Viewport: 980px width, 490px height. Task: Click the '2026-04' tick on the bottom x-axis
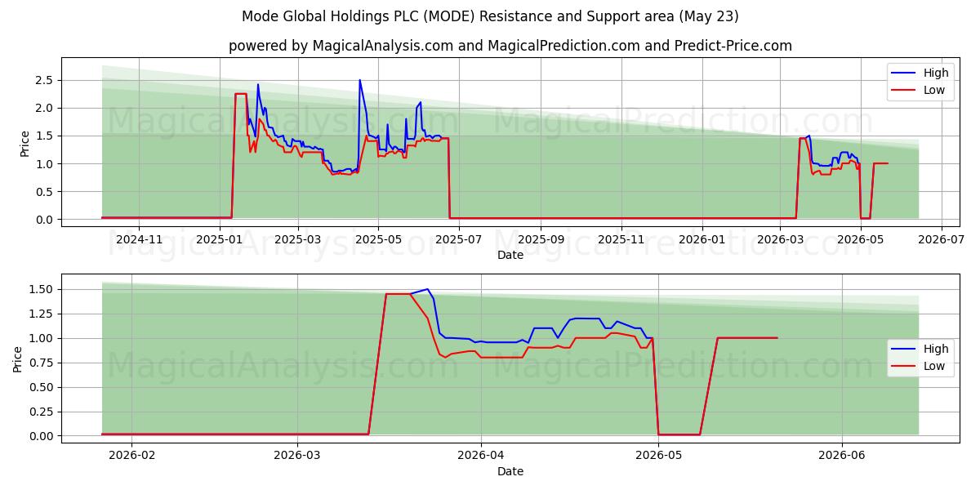(x=481, y=456)
